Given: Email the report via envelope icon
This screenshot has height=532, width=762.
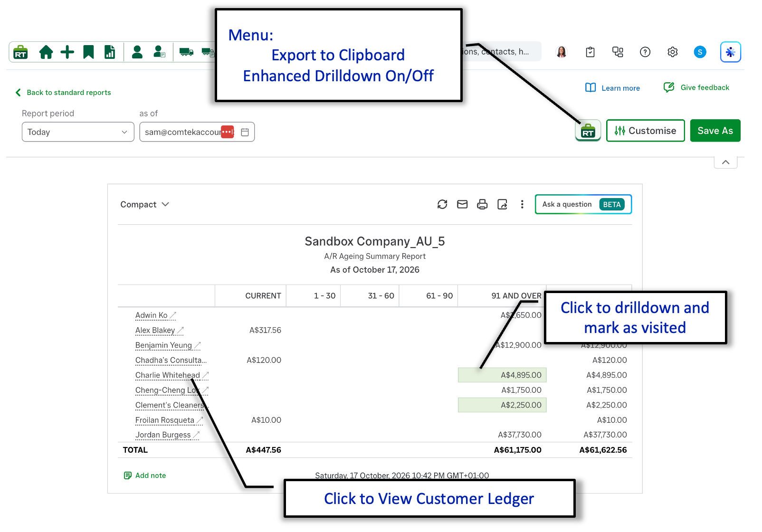Looking at the screenshot, I should click(x=462, y=204).
